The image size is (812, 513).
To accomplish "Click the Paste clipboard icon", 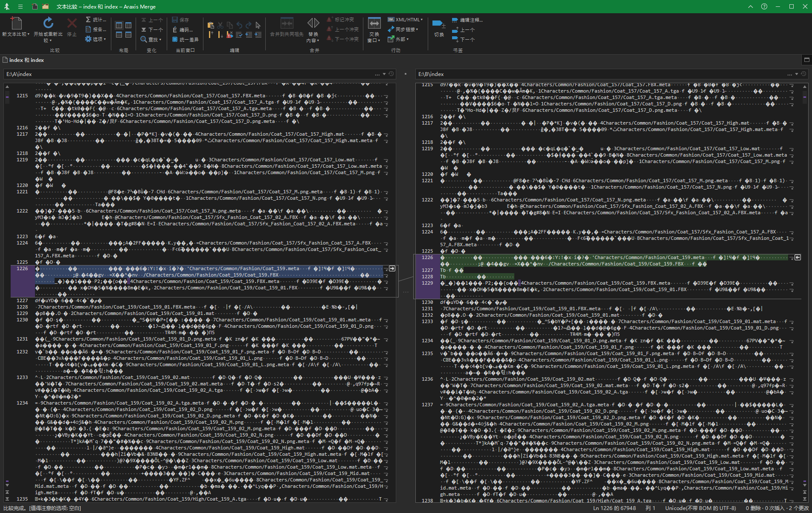I will point(211,25).
